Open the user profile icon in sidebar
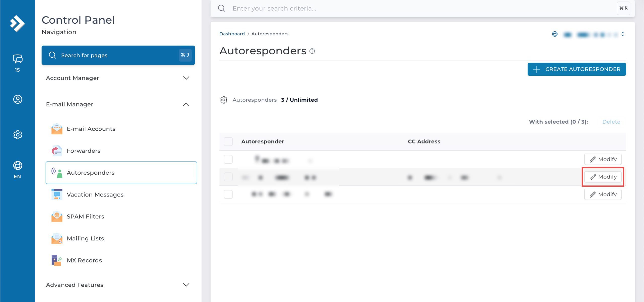 point(17,99)
